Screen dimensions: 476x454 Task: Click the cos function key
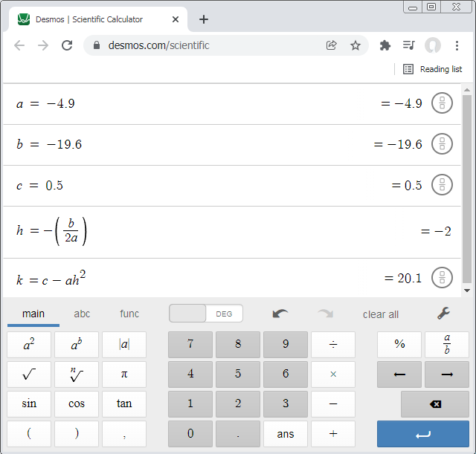pyautogui.click(x=77, y=404)
